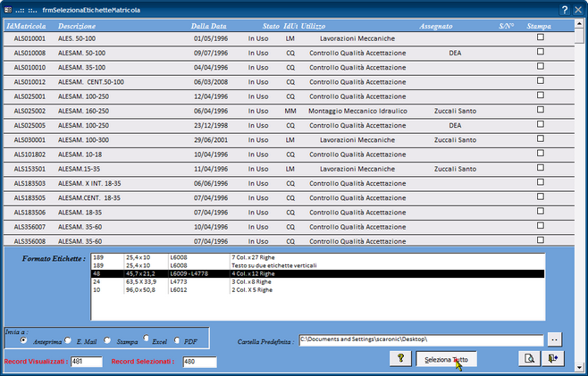Click the Seleziona Tutto button

pyautogui.click(x=446, y=359)
